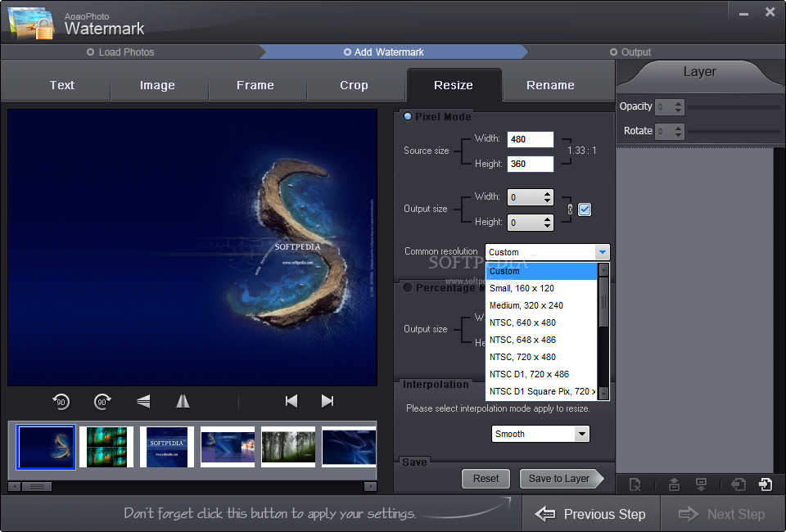Rotate image 90 degrees clockwise
This screenshot has height=532, width=786.
102,401
